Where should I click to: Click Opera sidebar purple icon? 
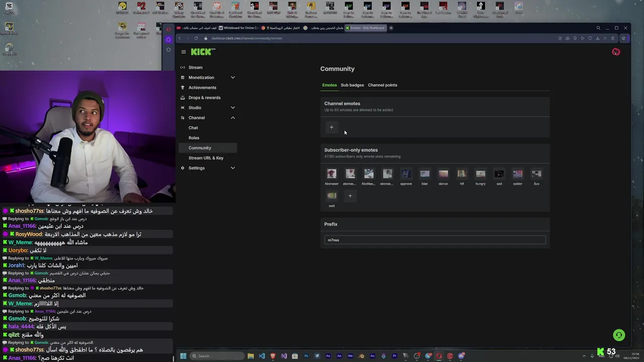click(x=169, y=39)
